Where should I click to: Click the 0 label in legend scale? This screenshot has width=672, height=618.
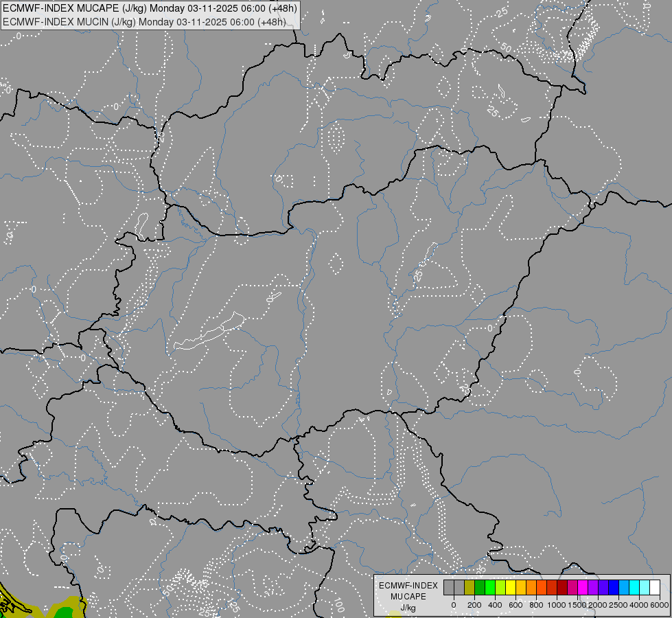pyautogui.click(x=454, y=605)
